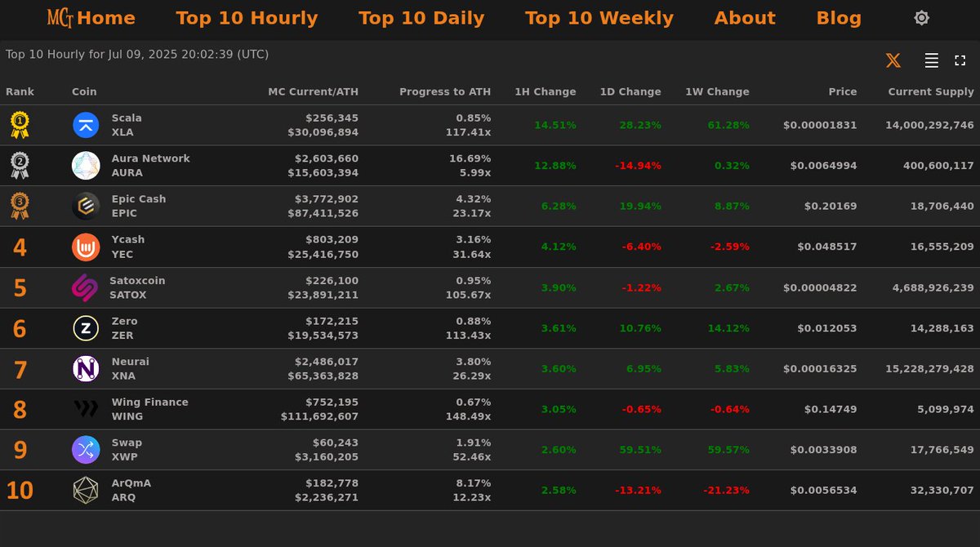Click Neurai market cap $2,486,017

327,362
